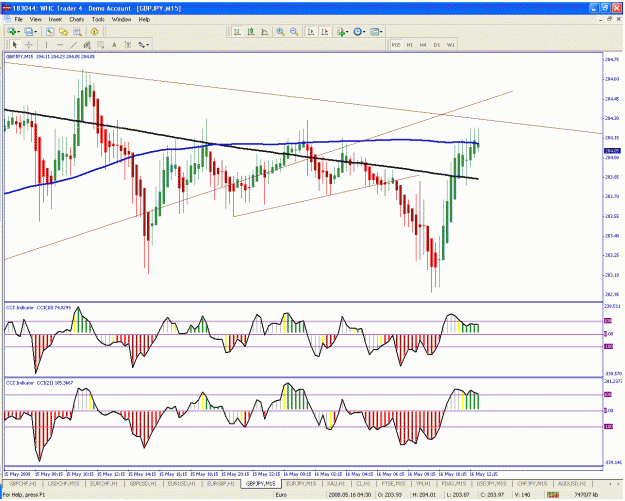Switch to CHFJPY,M15 chart tab

532,484
